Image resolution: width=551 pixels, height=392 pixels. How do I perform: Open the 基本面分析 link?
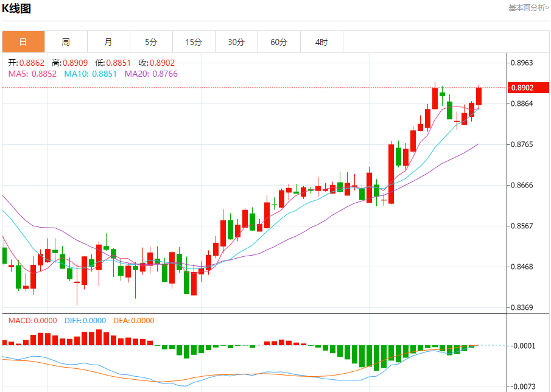[528, 8]
